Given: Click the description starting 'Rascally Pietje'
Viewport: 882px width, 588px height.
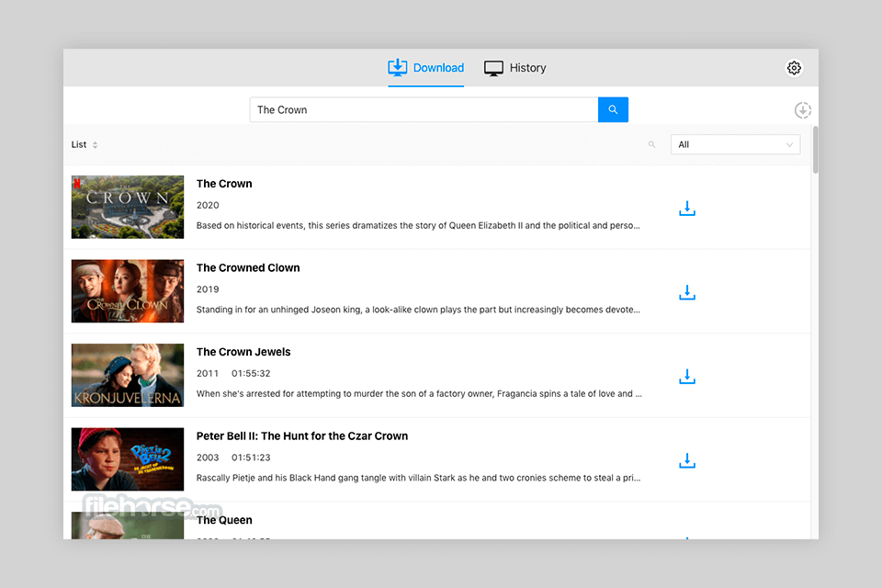Looking at the screenshot, I should pos(419,478).
